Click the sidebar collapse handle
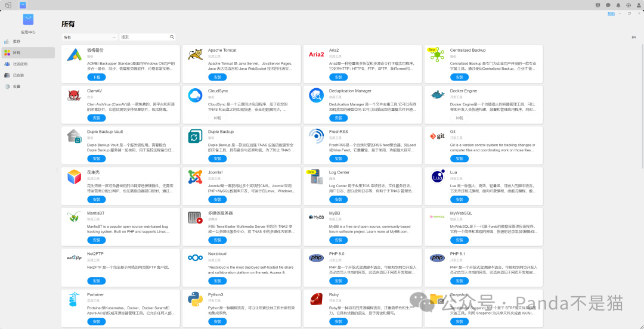 57,170
